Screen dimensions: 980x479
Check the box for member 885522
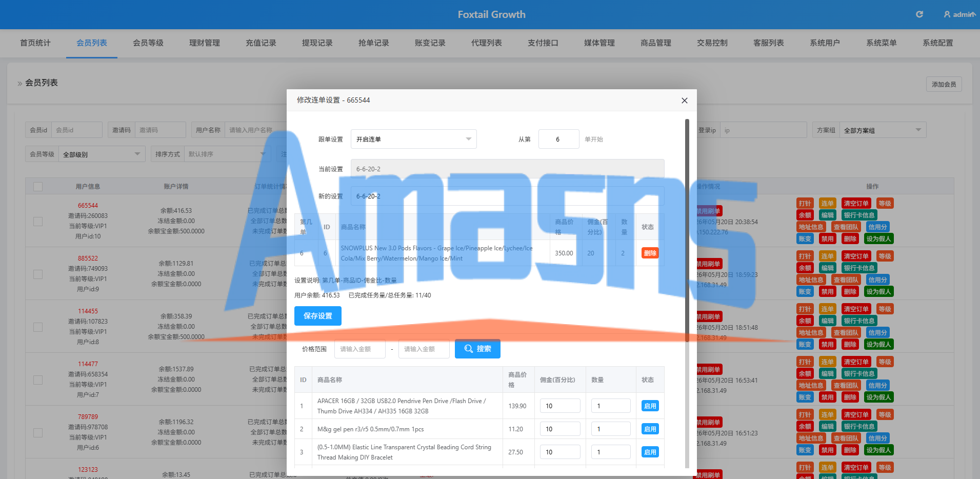38,274
